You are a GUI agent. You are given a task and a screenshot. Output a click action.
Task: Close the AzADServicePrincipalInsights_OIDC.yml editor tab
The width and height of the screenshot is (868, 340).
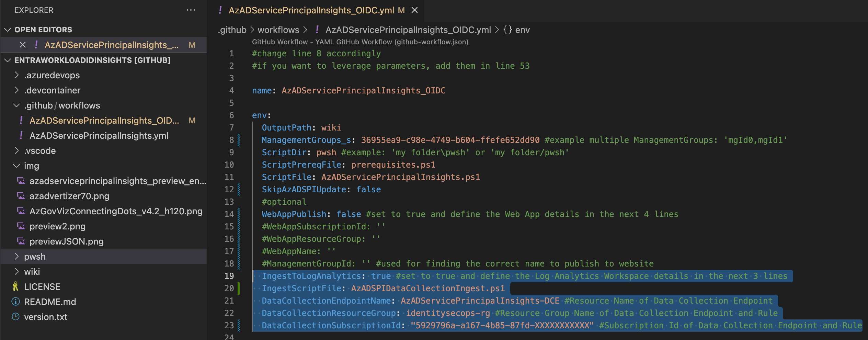(x=414, y=10)
